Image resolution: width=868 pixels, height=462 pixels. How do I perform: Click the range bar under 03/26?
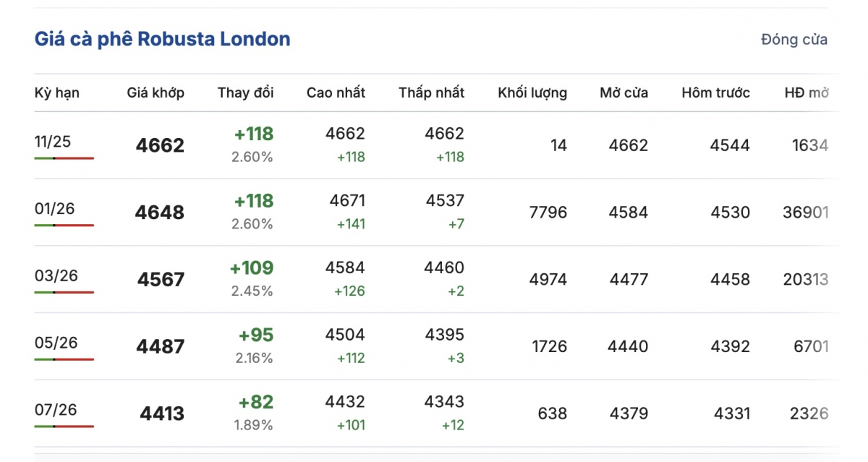tap(64, 292)
